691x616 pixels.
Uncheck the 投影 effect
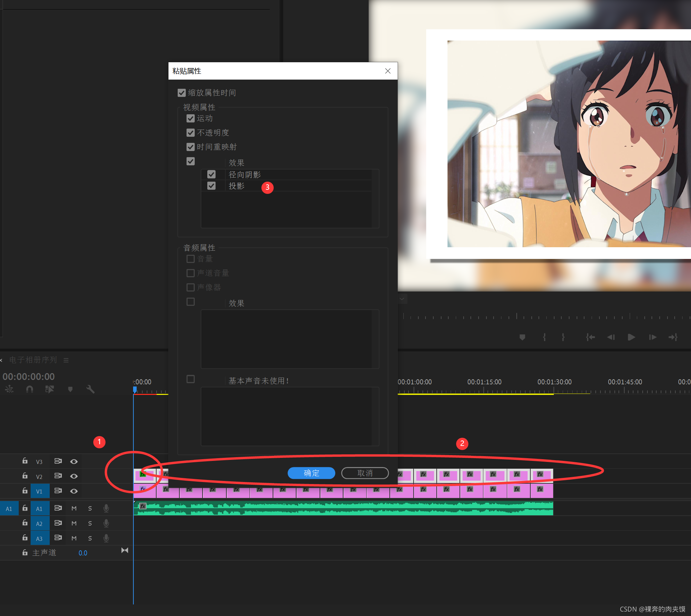point(211,186)
